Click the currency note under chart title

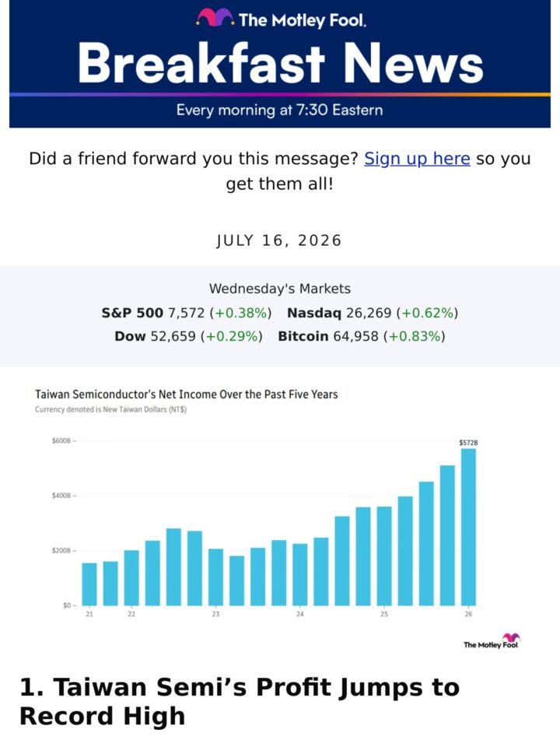[x=110, y=410]
